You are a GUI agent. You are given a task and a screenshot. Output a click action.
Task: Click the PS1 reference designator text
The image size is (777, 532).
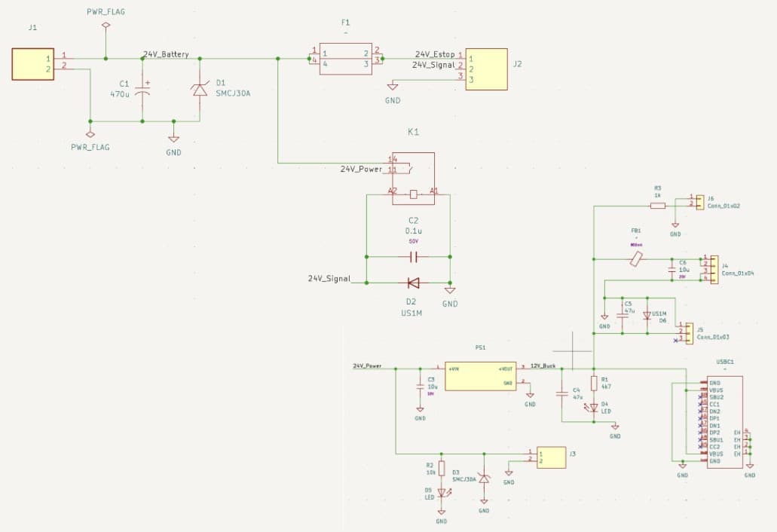481,347
